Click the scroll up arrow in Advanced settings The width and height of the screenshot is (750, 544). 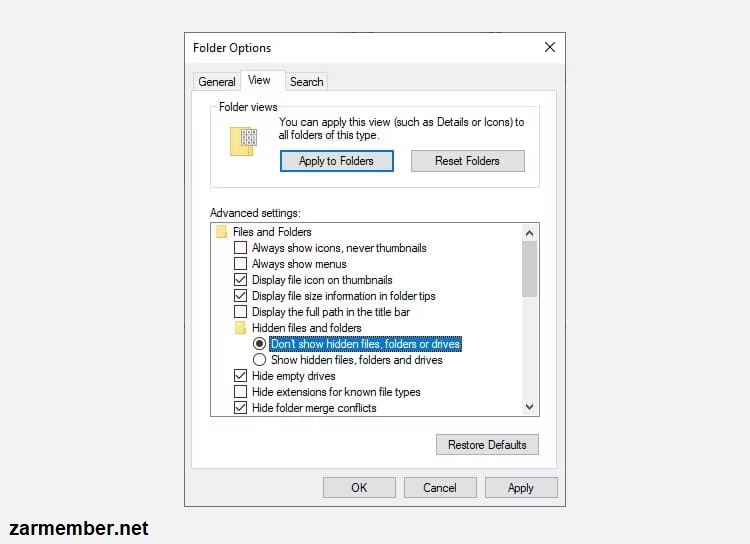click(x=529, y=233)
